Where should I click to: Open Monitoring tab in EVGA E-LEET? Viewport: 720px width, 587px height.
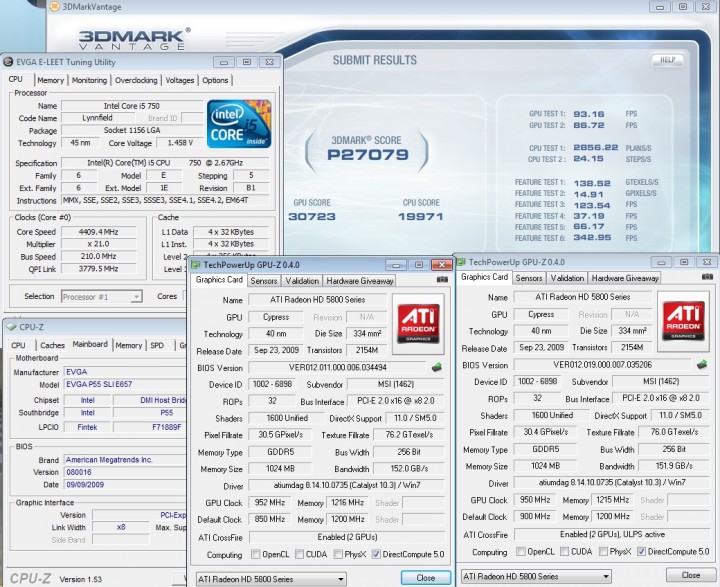(x=89, y=80)
